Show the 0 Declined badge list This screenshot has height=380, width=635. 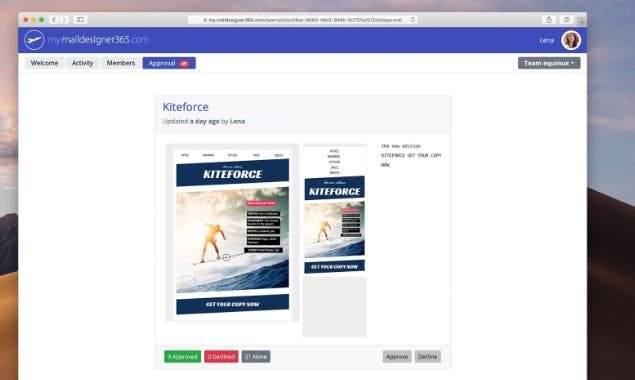click(x=221, y=357)
